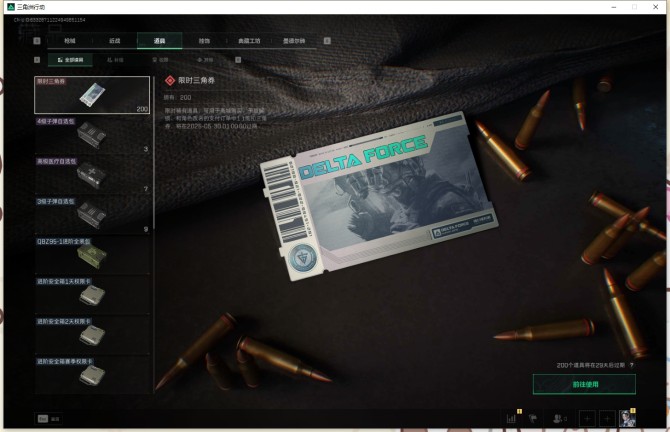Viewport: 670px width, 432px height.
Task: Select the third item filter with cart icon
Action: pos(160,60)
